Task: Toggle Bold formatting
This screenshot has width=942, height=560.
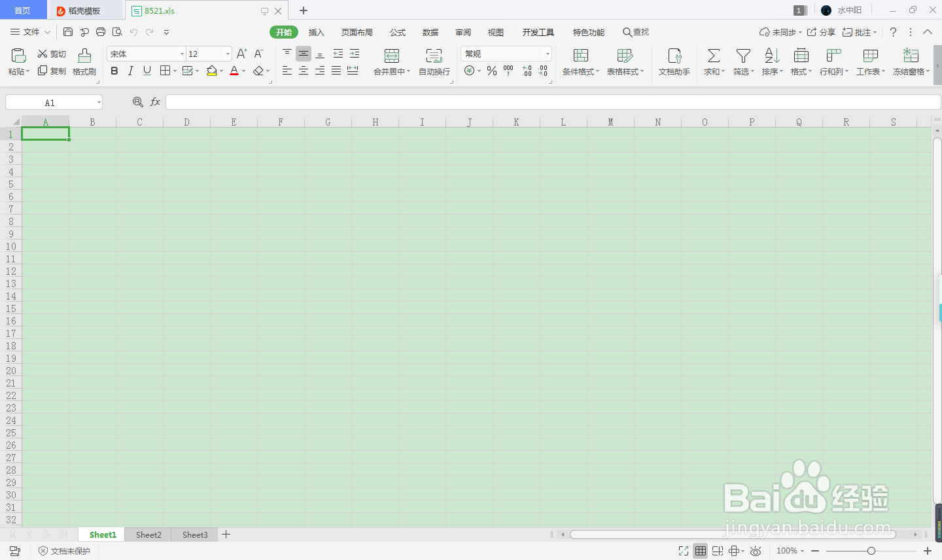Action: click(x=114, y=71)
